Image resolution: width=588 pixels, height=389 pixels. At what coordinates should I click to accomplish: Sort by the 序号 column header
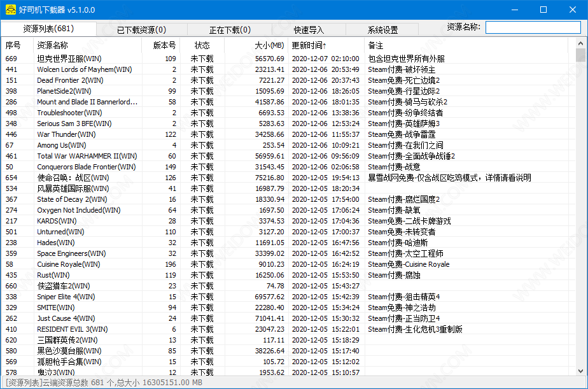click(x=17, y=45)
